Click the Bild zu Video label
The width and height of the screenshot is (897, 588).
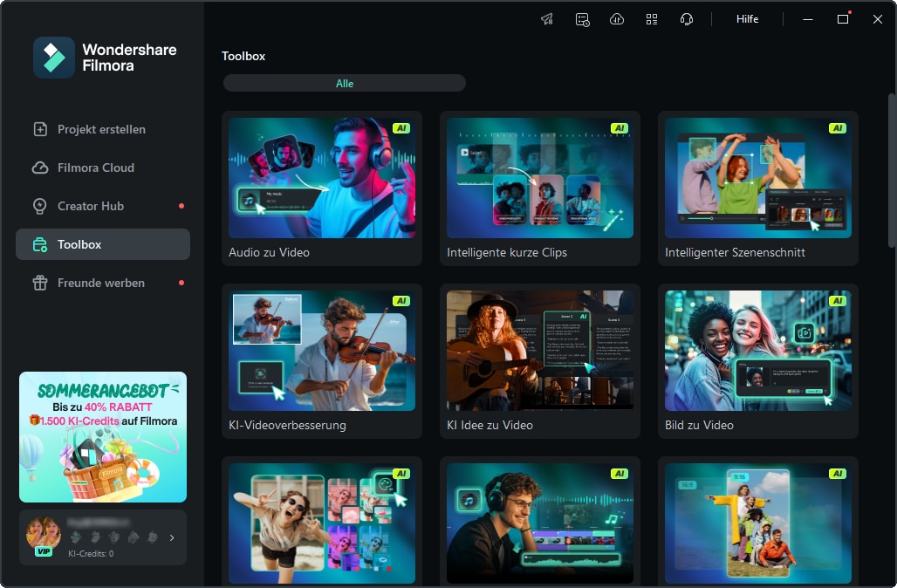click(699, 425)
